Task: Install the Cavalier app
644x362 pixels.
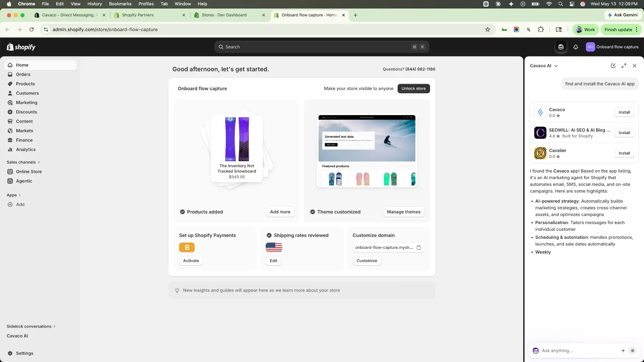Action: click(624, 153)
